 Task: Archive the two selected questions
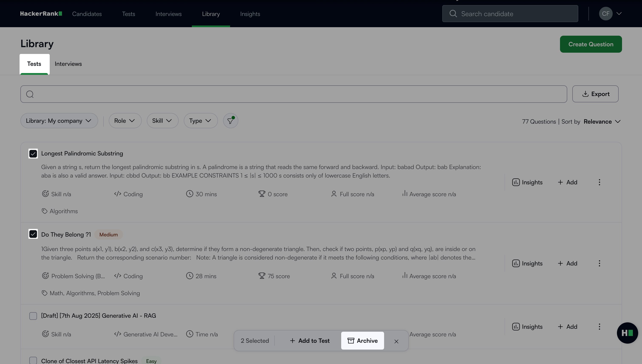pos(362,340)
